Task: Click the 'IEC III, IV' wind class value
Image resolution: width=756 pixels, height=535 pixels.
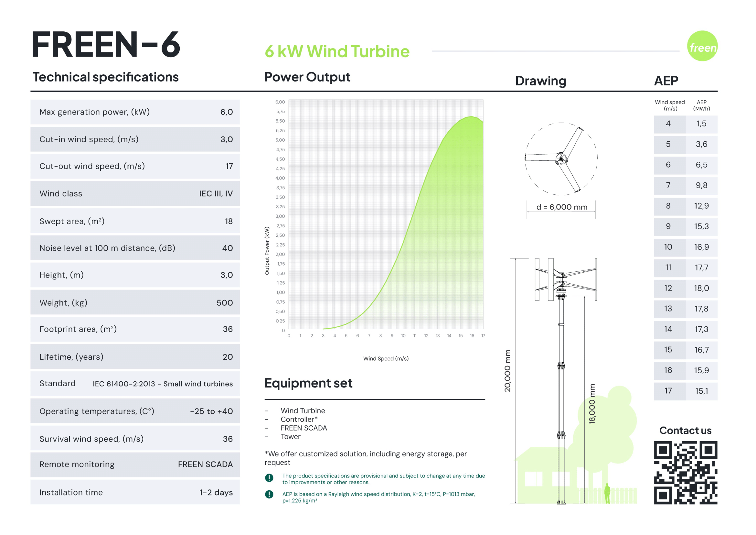Action: [x=216, y=194]
